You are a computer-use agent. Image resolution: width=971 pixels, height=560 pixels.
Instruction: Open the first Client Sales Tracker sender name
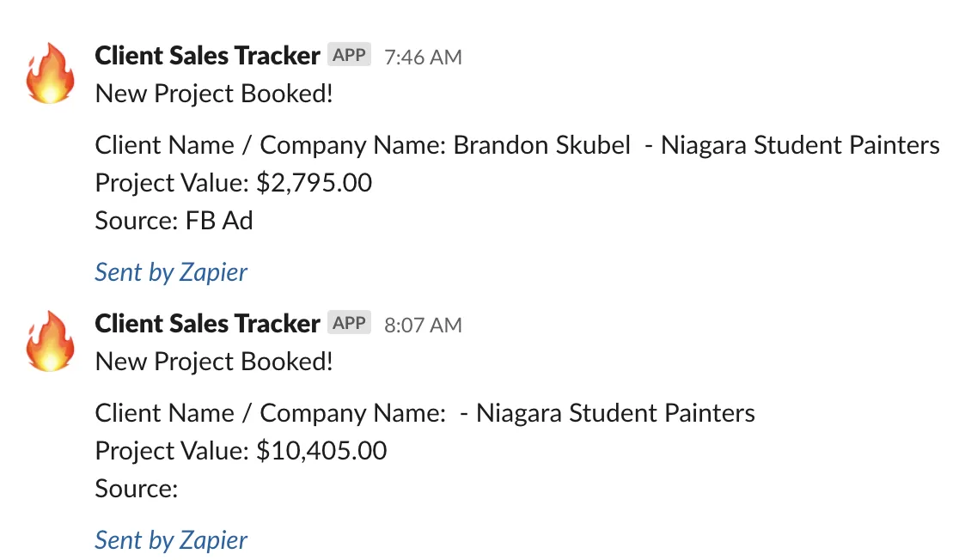point(207,56)
